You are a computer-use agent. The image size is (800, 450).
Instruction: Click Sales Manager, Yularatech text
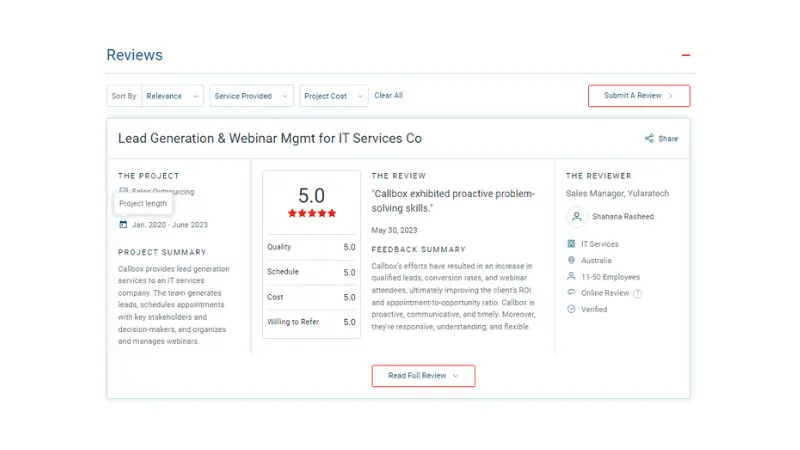click(x=617, y=193)
